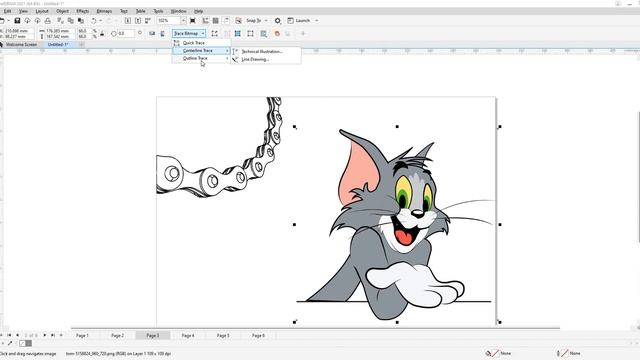Switch to the Page 4 tab
This screenshot has width=640, height=360.
coord(188,335)
